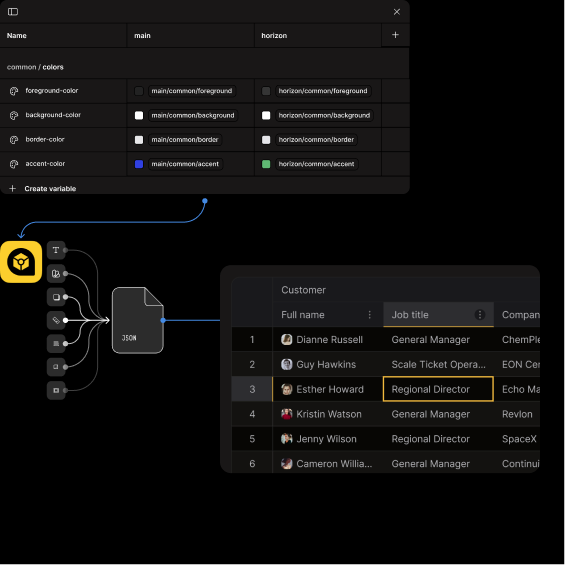Click the main border light swatch
The width and height of the screenshot is (565, 565).
pyautogui.click(x=139, y=140)
